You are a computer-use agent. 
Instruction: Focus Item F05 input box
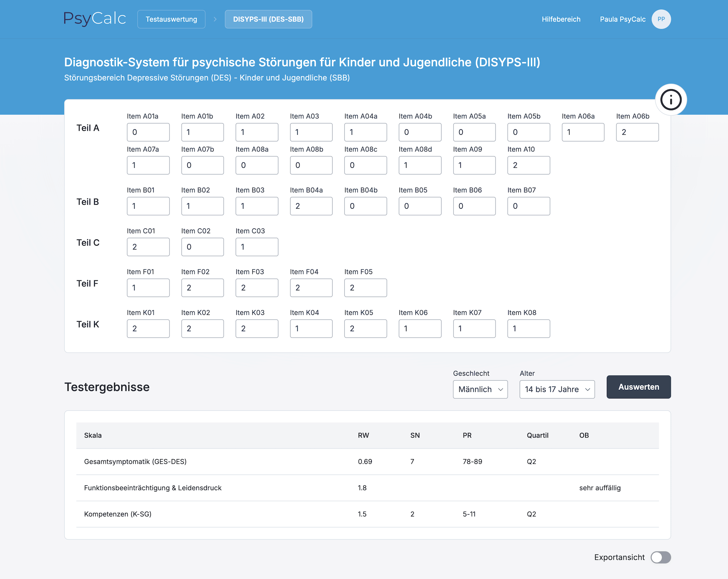365,288
